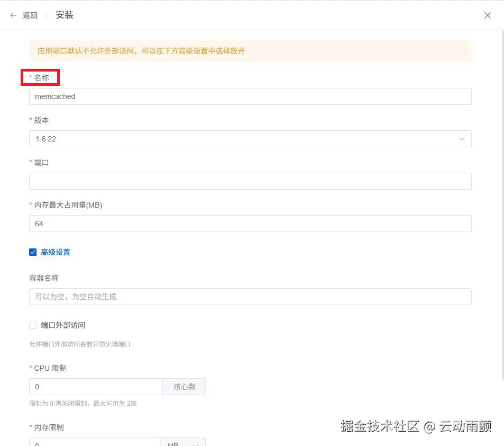Close the 安装 panel with the X icon
The width and height of the screenshot is (504, 446).
pyautogui.click(x=487, y=15)
